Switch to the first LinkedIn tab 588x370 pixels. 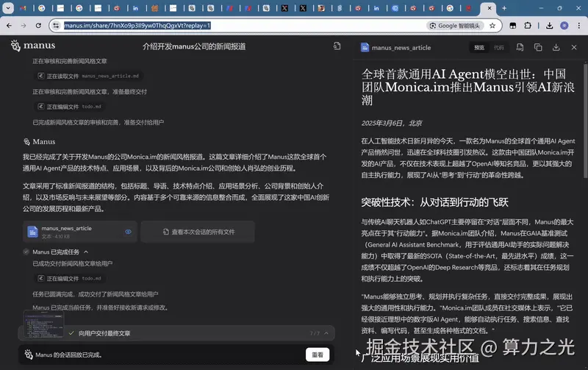135,8
